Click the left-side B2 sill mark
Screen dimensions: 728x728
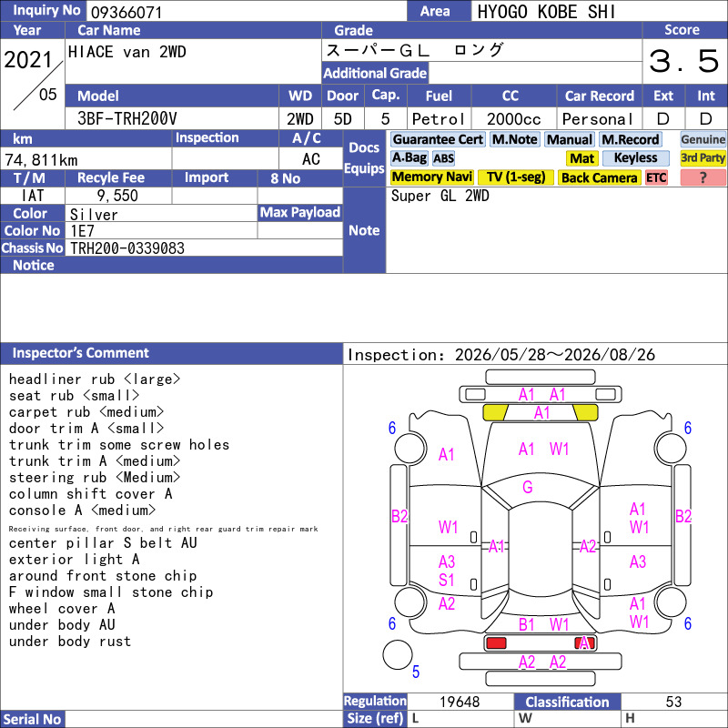399,516
